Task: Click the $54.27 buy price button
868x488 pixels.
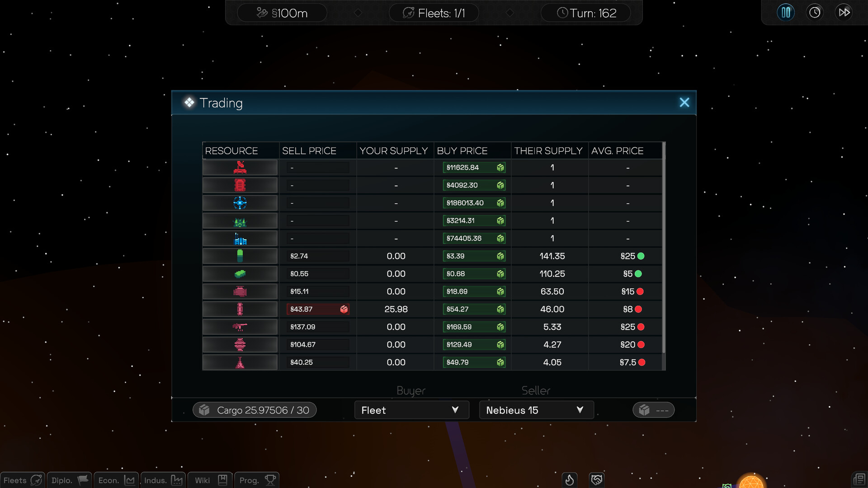Action: point(468,310)
